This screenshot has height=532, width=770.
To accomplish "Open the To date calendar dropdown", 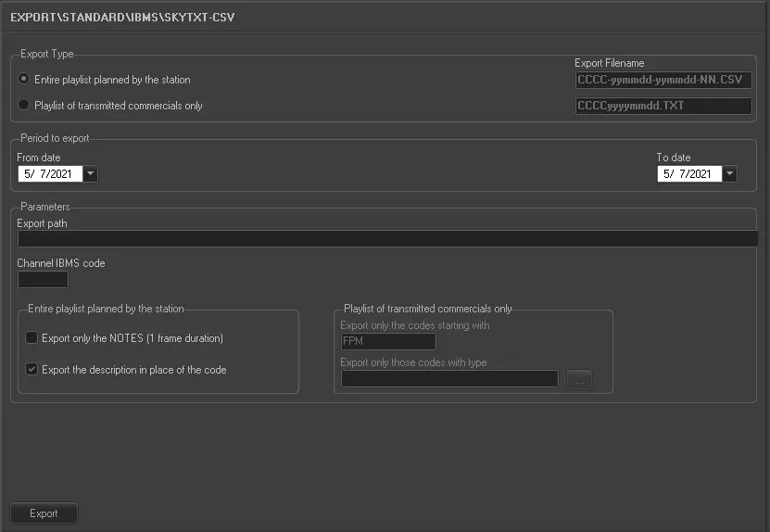I will pyautogui.click(x=730, y=173).
